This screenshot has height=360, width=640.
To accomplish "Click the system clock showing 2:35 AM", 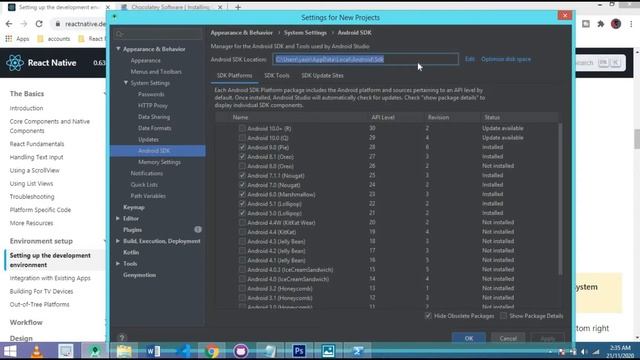I will click(x=620, y=348).
